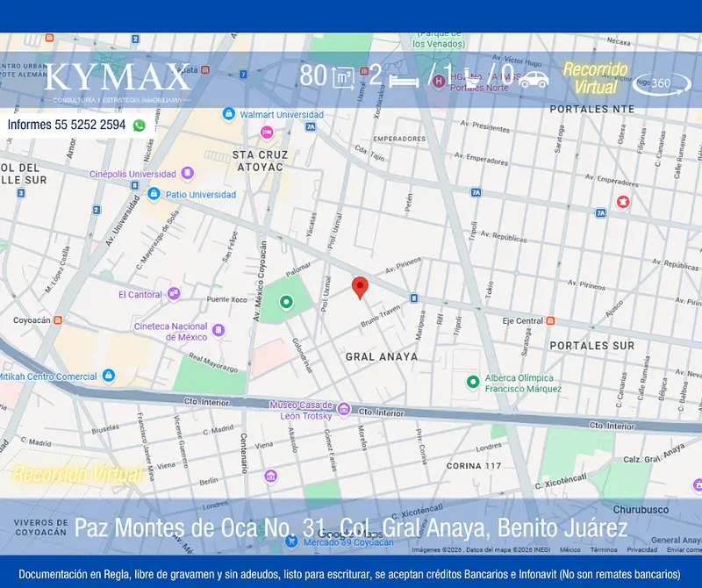Click the yellow Recorrido Virtual header text
702x588 pixels.
tap(596, 78)
